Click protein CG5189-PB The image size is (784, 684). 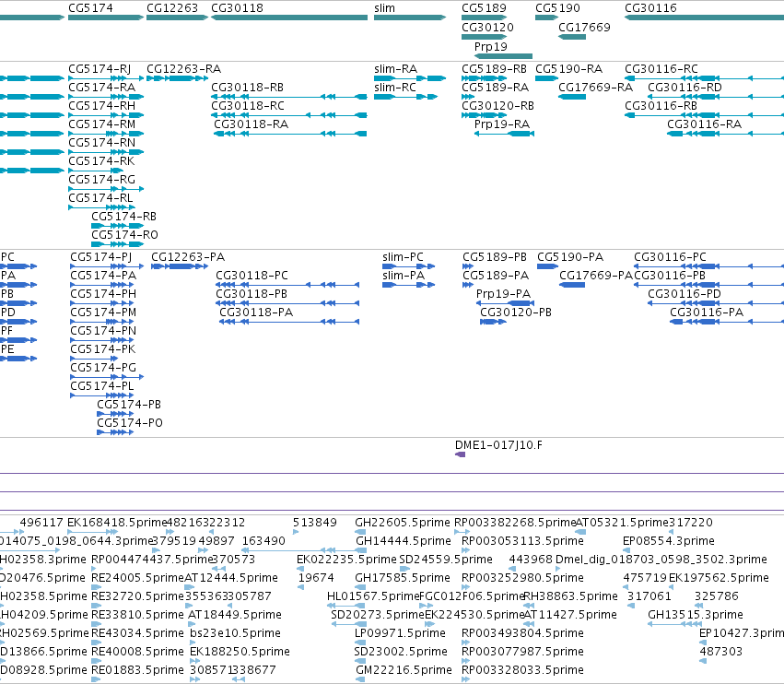click(x=495, y=256)
